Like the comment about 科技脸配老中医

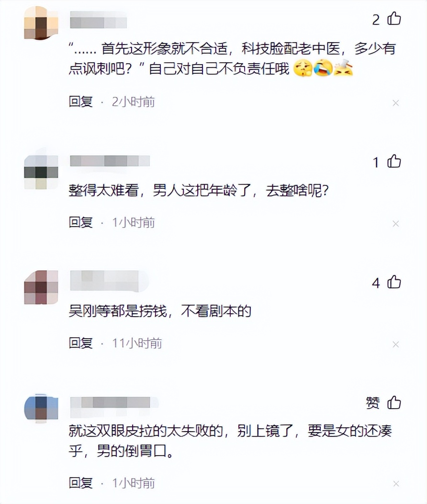pyautogui.click(x=394, y=18)
